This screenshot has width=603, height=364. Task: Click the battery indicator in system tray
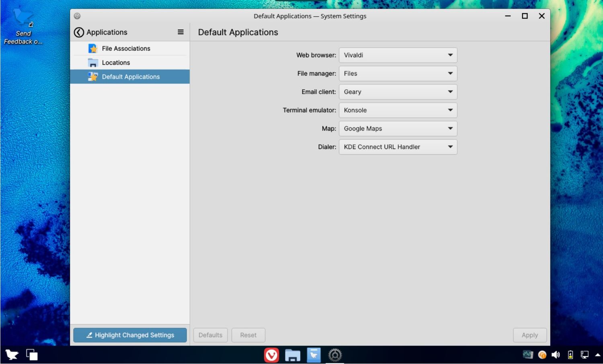[570, 355]
